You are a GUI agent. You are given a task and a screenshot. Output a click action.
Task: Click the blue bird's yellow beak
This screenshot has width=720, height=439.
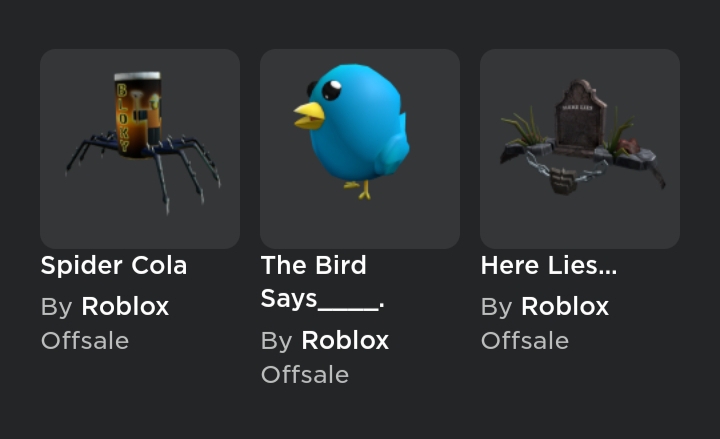coord(309,115)
